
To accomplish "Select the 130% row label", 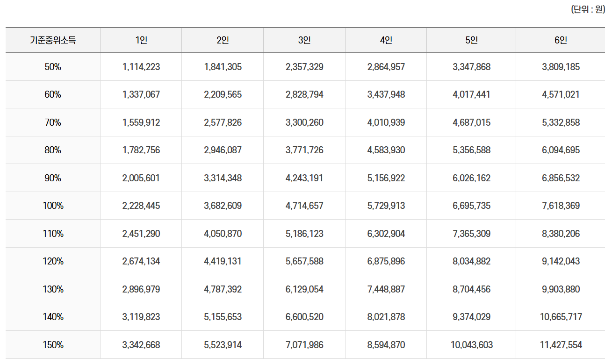I will [x=53, y=289].
